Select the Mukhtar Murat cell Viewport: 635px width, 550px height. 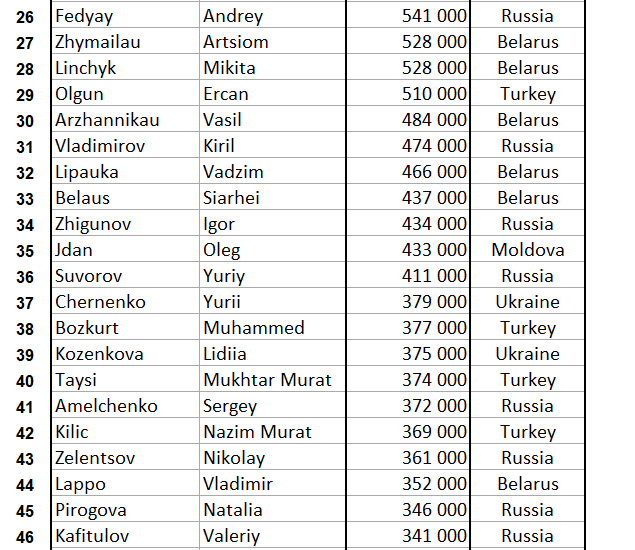click(267, 380)
